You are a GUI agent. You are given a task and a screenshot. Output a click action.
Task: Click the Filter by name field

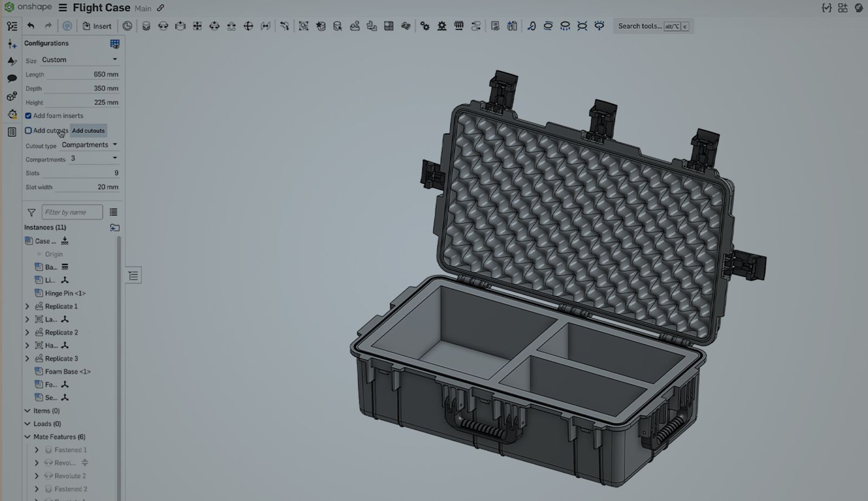pos(72,212)
